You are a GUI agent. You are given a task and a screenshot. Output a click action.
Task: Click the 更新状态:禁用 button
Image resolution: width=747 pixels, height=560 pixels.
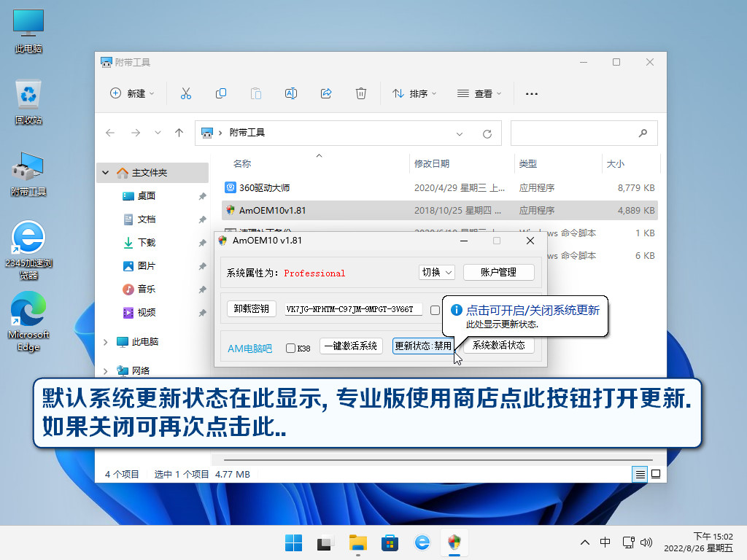point(423,346)
